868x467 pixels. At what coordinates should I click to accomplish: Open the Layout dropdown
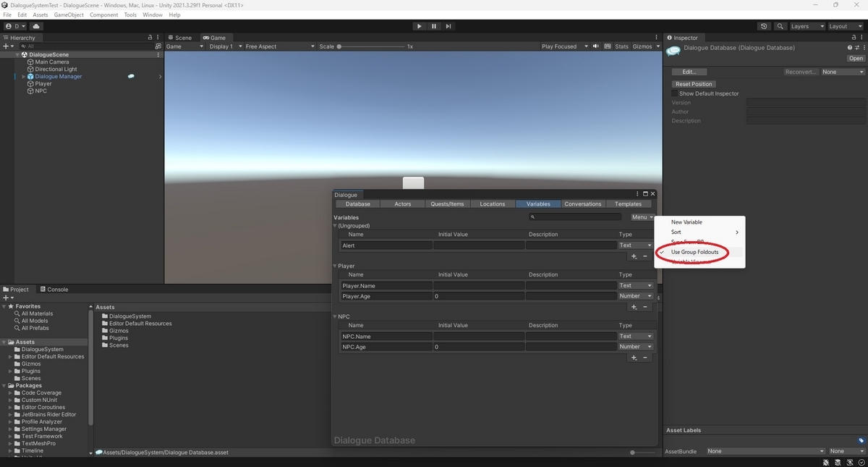click(845, 26)
